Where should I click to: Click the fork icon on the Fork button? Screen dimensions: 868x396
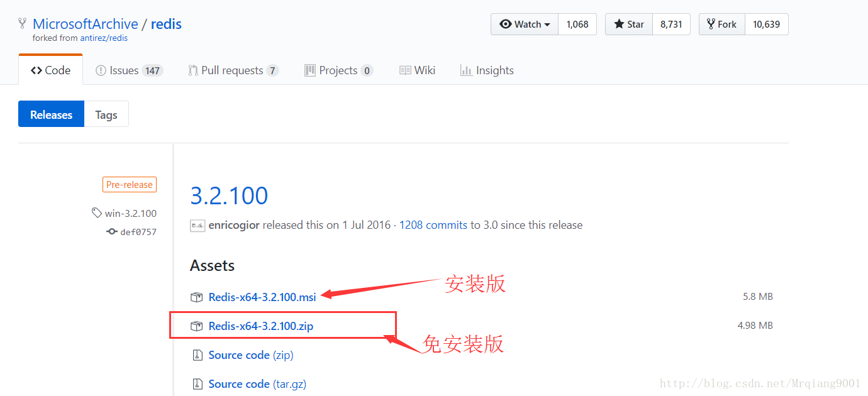tap(711, 25)
